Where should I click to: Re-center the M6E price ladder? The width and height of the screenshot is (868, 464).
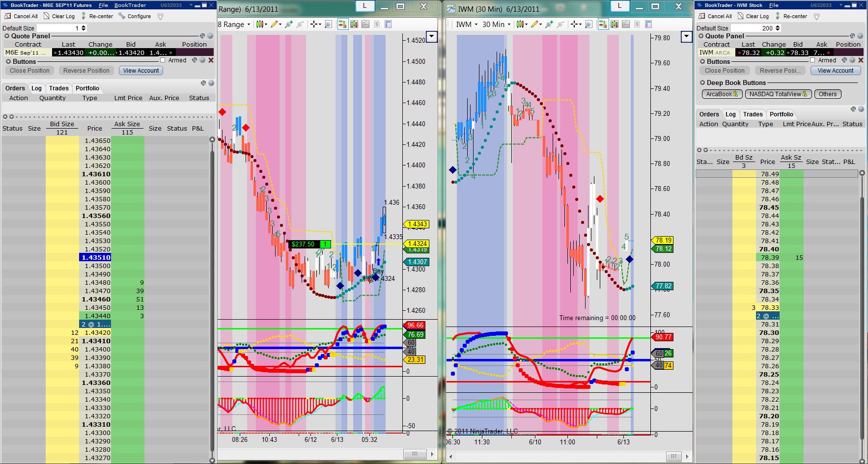coord(96,16)
